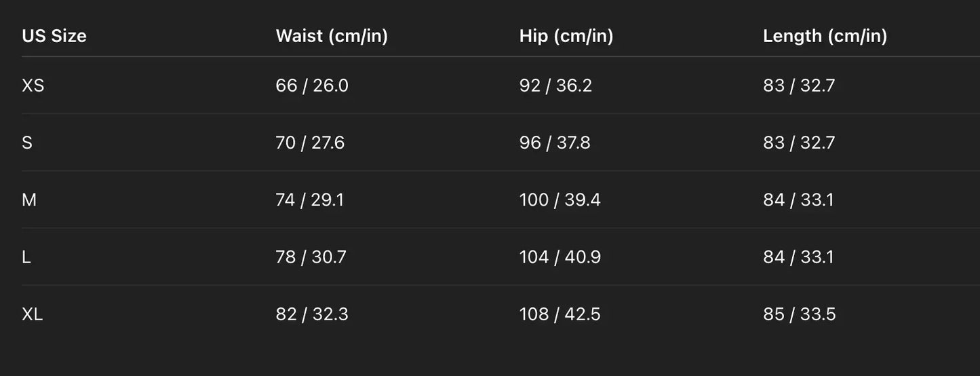Click the Waist (cm/in) column header
This screenshot has height=376, width=980.
332,36
